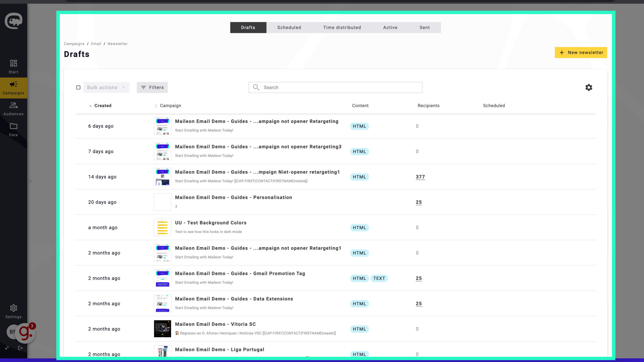The width and height of the screenshot is (644, 362).
Task: Click Content column header
Action: 360,106
